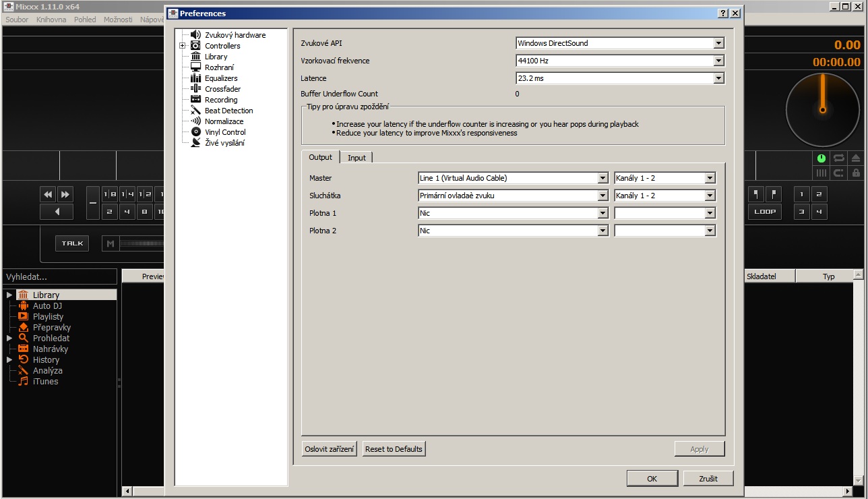Click the 8-beat loop button
Screen dimensions: 868x499
click(x=145, y=212)
